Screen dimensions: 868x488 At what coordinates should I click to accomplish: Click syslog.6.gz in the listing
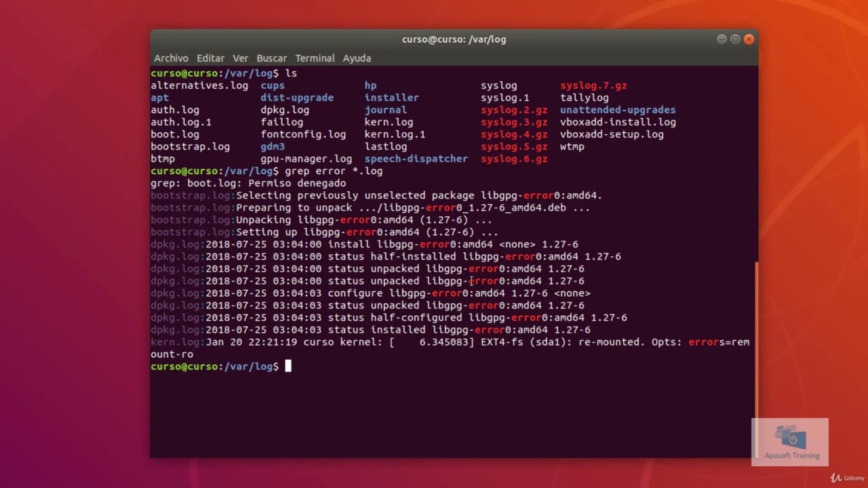pos(514,159)
